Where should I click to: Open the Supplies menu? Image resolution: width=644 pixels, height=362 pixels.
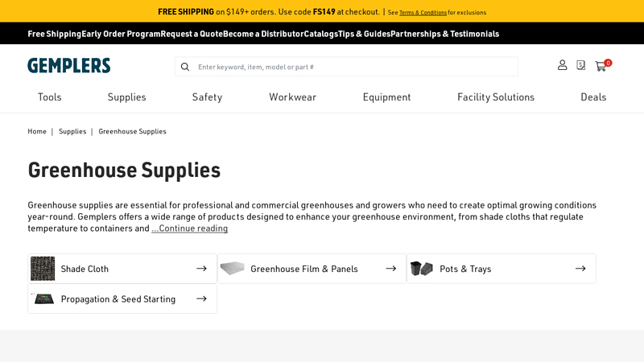(x=127, y=97)
